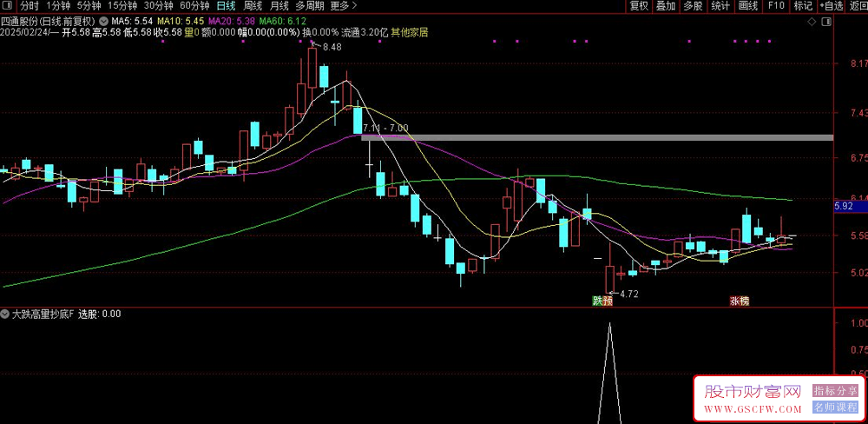Open the 复权 adjustment menu
Screen dimensions: 868x424
(x=638, y=6)
